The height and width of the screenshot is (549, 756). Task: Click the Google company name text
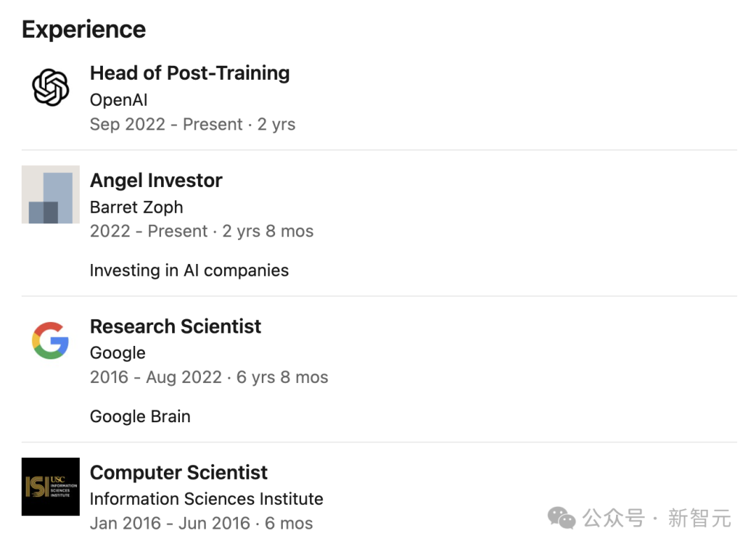click(x=118, y=353)
